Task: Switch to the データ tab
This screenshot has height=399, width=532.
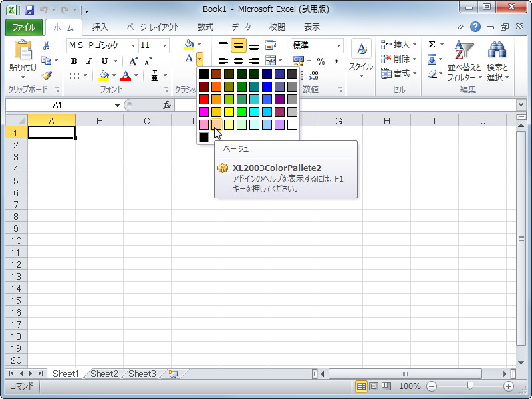Action: pyautogui.click(x=241, y=27)
